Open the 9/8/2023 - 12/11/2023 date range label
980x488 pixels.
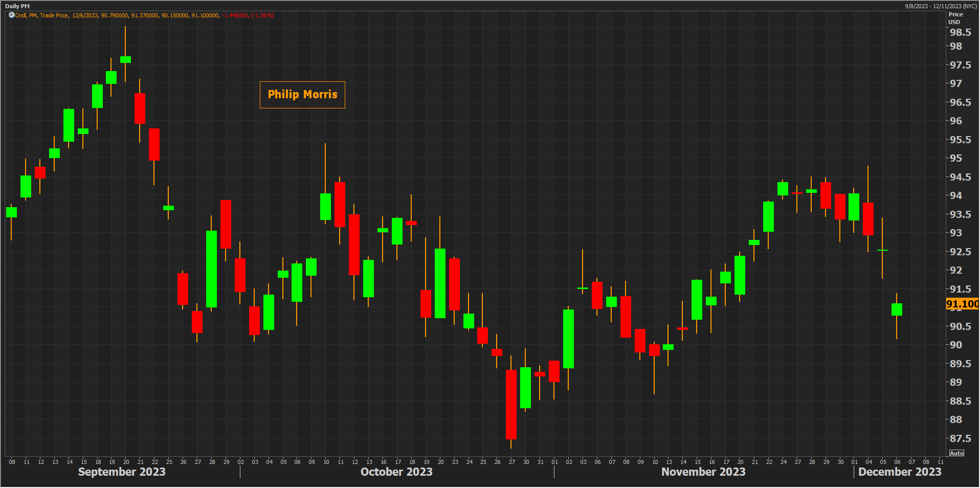pyautogui.click(x=941, y=6)
